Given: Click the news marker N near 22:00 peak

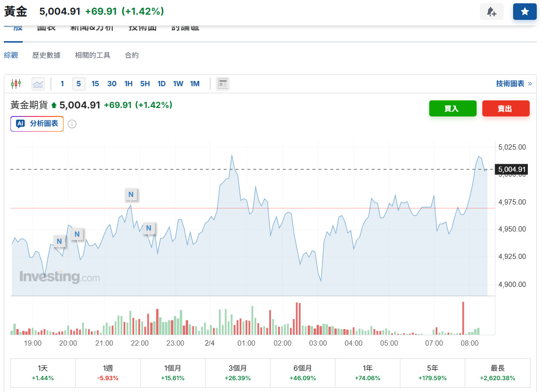Looking at the screenshot, I should point(131,194).
